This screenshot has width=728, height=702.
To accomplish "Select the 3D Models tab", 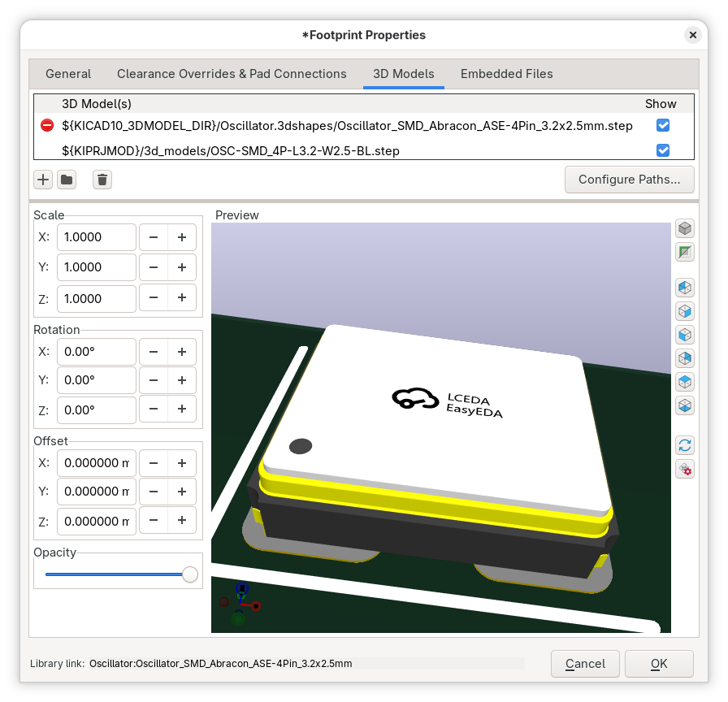I will [404, 74].
